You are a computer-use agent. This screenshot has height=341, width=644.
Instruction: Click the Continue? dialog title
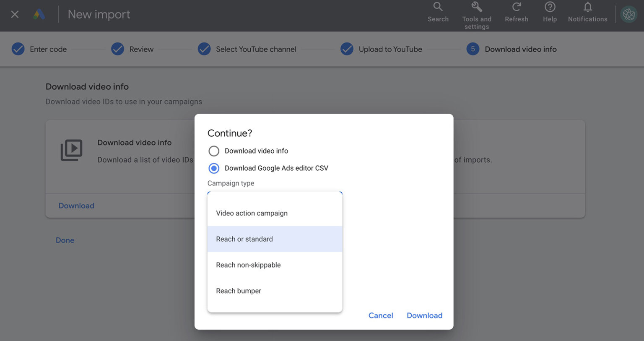click(230, 133)
